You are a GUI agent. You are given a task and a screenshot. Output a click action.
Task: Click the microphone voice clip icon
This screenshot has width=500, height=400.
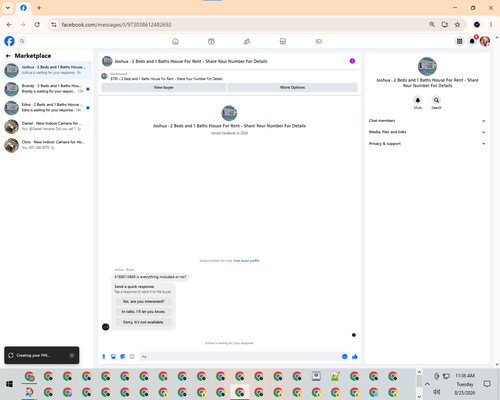[104, 357]
